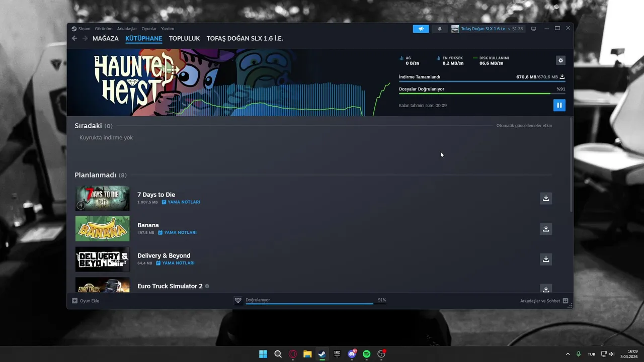Click the Dosyalar Doğrulanıyor progress bar

coord(482,94)
